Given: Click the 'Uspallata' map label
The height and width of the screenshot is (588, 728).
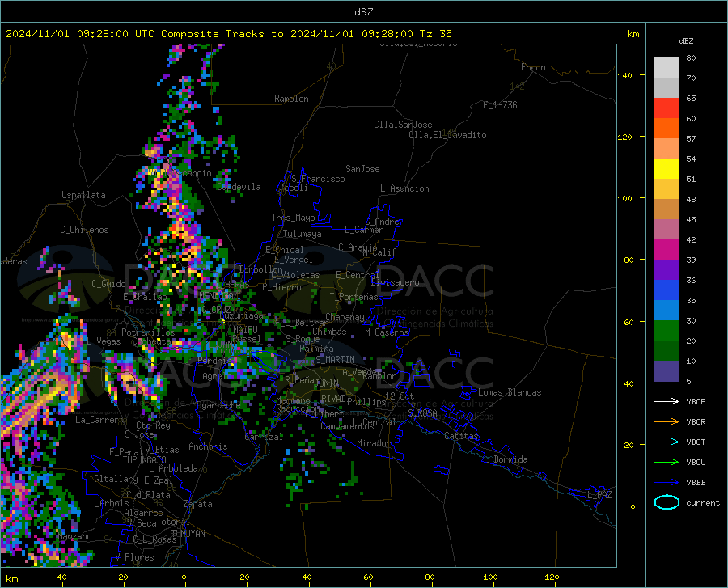Looking at the screenshot, I should 83,195.
